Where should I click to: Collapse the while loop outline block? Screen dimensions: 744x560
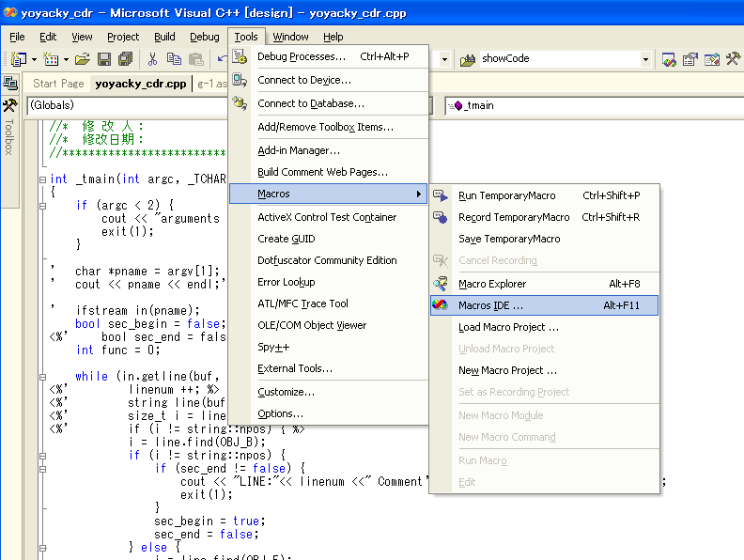[42, 377]
